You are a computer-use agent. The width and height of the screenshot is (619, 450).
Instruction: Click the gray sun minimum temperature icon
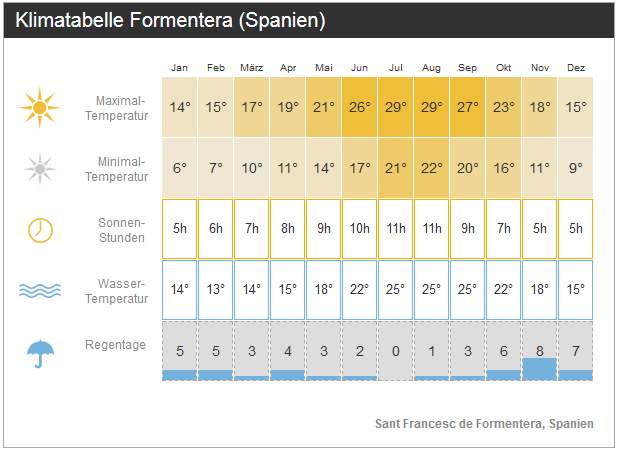tap(40, 168)
